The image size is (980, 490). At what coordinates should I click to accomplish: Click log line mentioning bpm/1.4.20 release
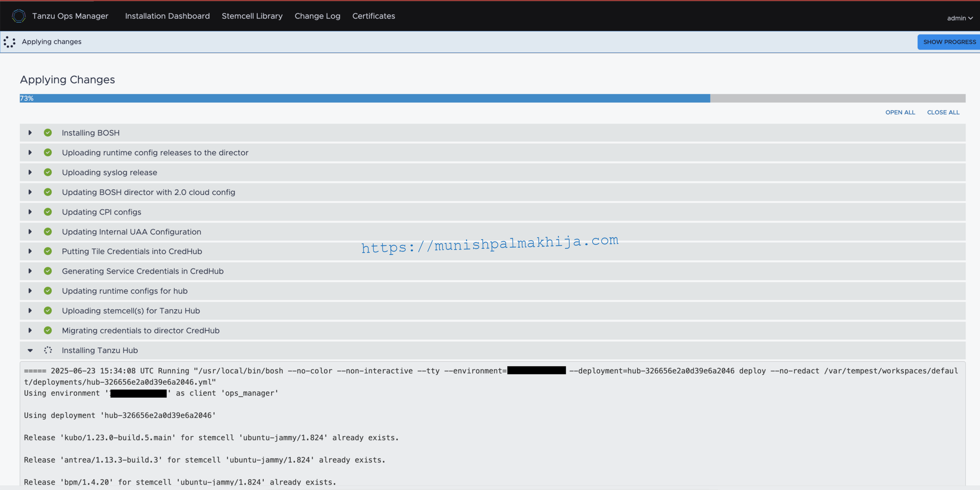180,482
